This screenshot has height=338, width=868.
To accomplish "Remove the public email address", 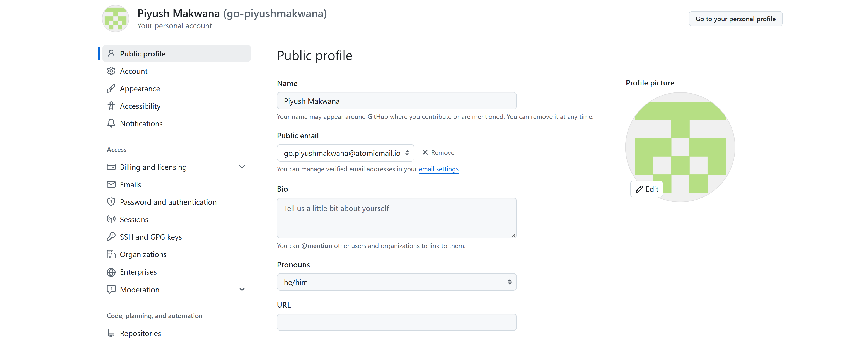I will coord(438,153).
